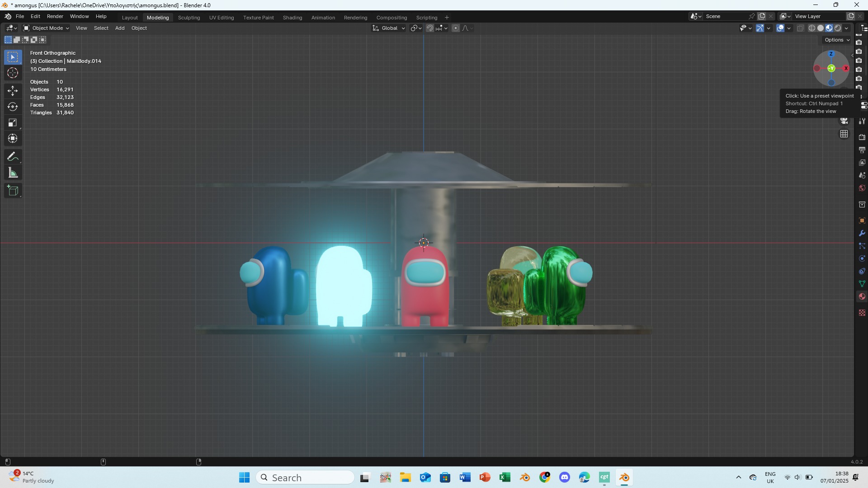The image size is (868, 488).
Task: Select the Measure ruler tool
Action: point(13,173)
